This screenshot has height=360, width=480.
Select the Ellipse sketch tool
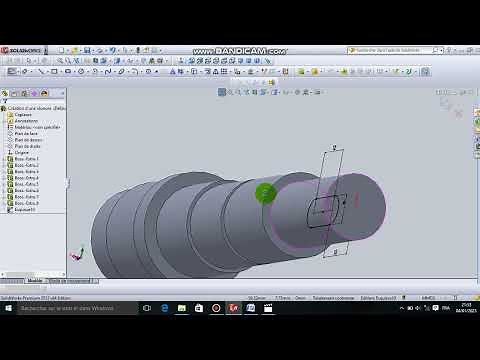122,71
